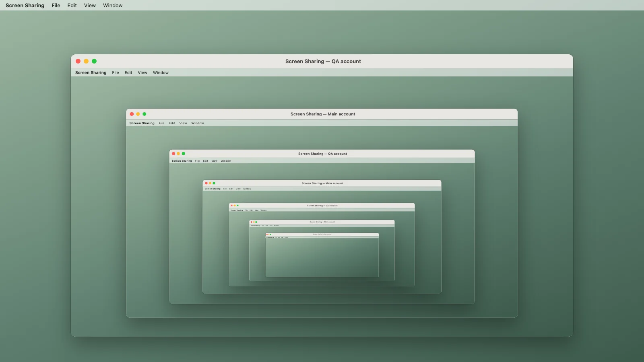Click the yellow minimize button of the largest Main account window
The width and height of the screenshot is (644, 362).
(138, 114)
